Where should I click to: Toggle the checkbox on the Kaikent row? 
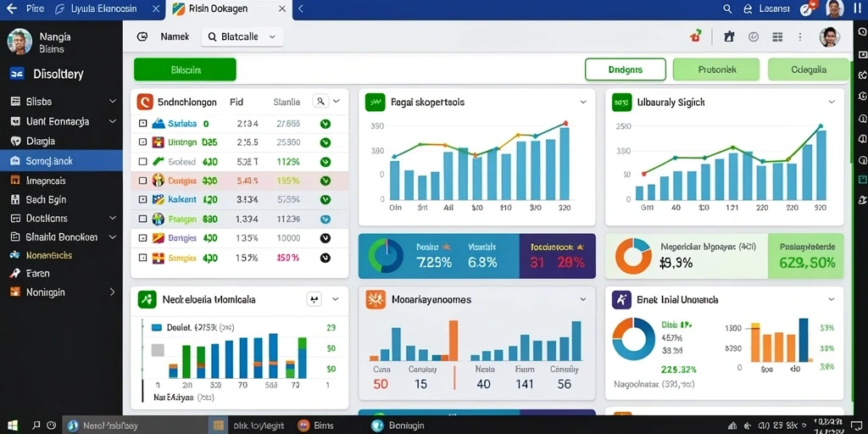coord(142,199)
